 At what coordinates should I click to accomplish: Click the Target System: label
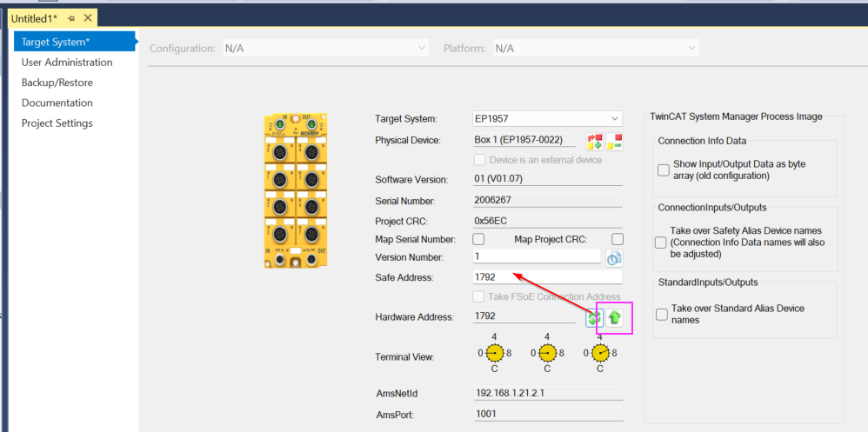point(406,118)
